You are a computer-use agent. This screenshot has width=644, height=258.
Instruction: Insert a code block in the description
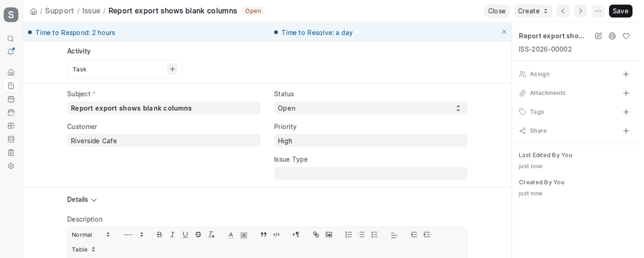(277, 234)
